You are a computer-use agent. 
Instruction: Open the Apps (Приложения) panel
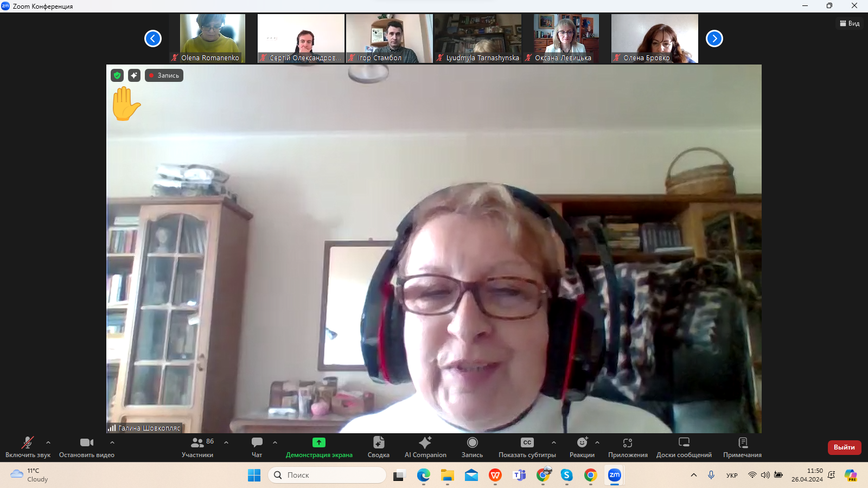(x=628, y=447)
